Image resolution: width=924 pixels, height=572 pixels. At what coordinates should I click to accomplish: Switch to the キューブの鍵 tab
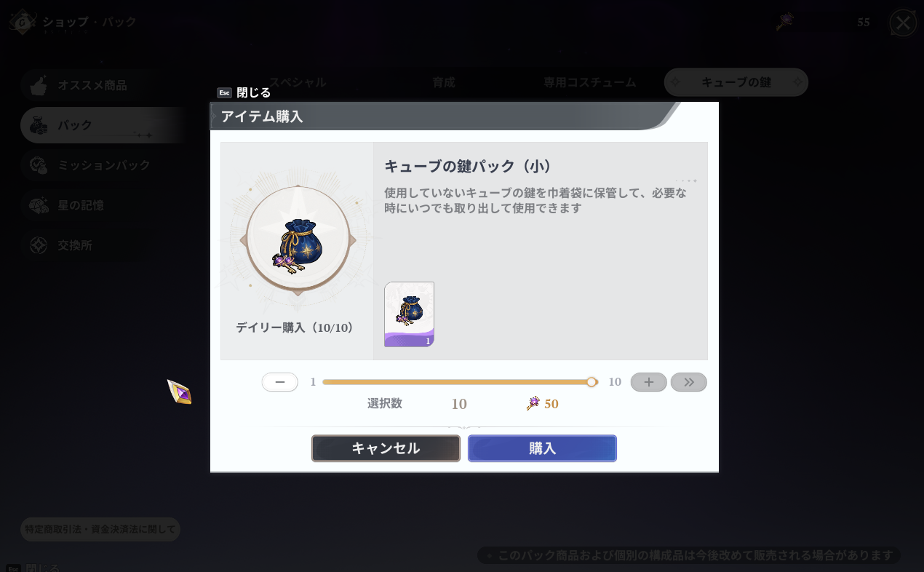pos(736,82)
